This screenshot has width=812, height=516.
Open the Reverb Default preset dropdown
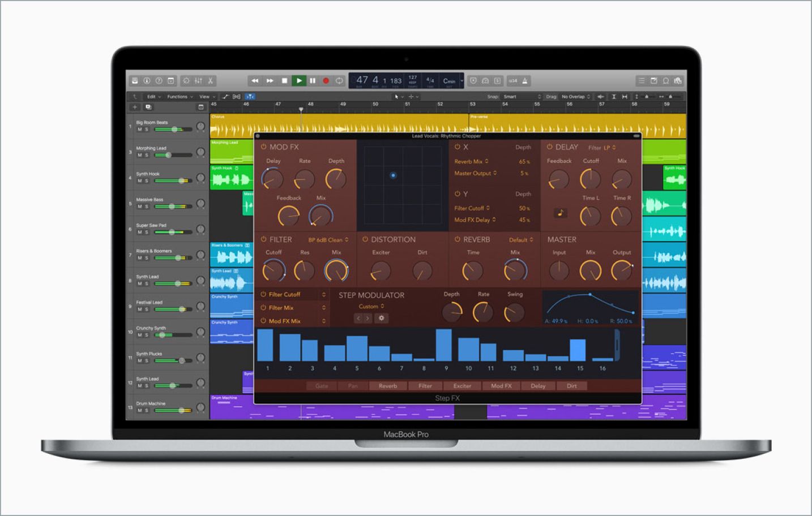click(x=520, y=240)
